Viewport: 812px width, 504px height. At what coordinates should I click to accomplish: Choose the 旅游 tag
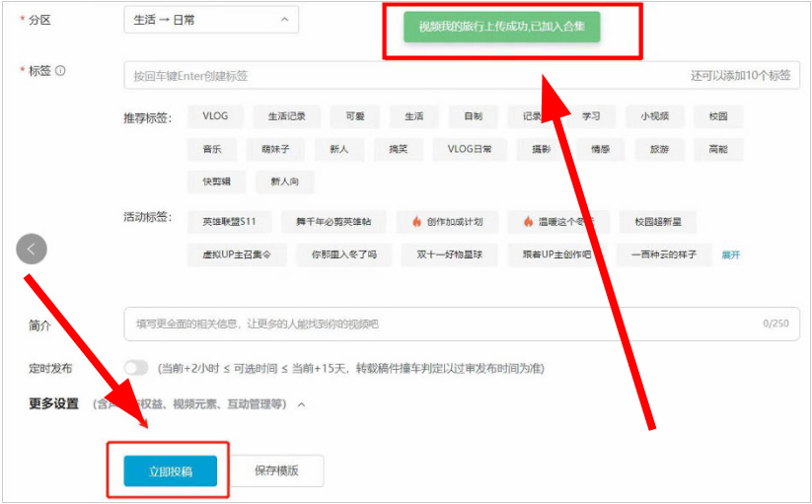[x=659, y=149]
